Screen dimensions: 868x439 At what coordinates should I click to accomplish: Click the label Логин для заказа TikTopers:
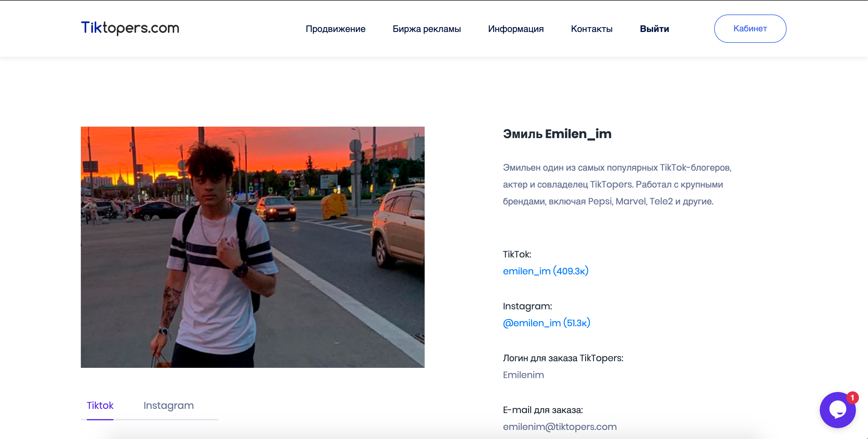[563, 358]
